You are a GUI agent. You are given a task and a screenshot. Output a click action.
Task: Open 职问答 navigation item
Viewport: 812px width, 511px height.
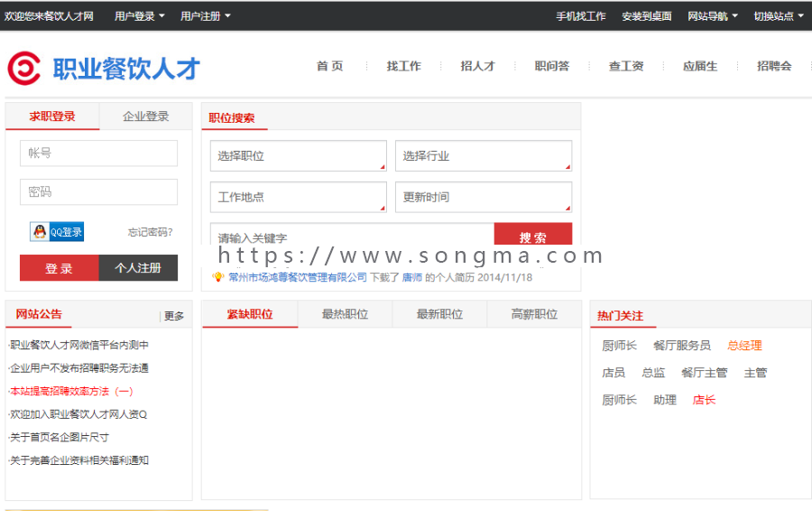point(552,66)
